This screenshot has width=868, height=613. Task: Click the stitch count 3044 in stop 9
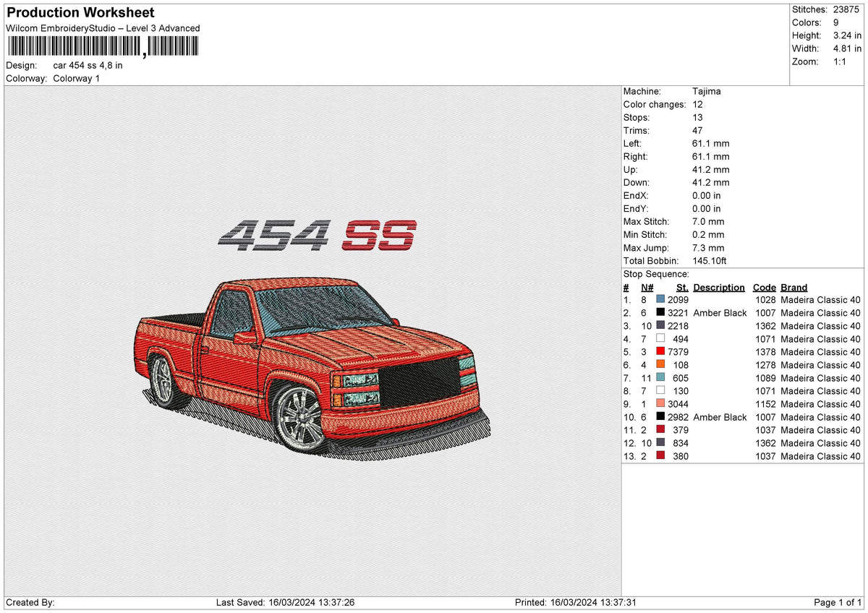click(x=678, y=404)
